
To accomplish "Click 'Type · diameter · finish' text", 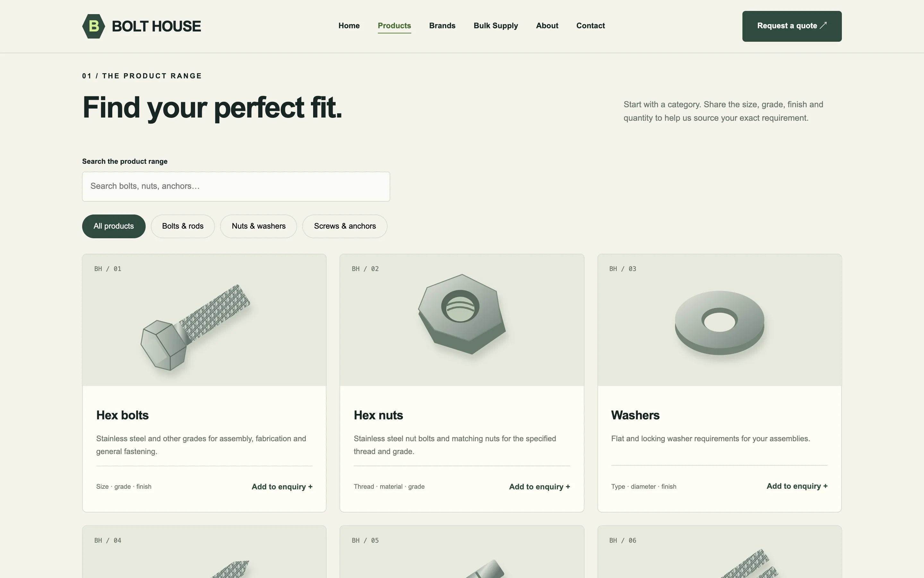I will tap(644, 486).
